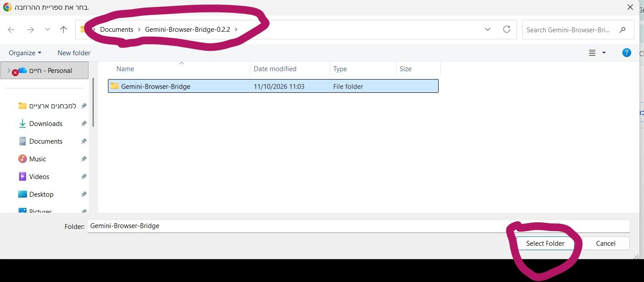Open the Organize menu

pos(25,53)
